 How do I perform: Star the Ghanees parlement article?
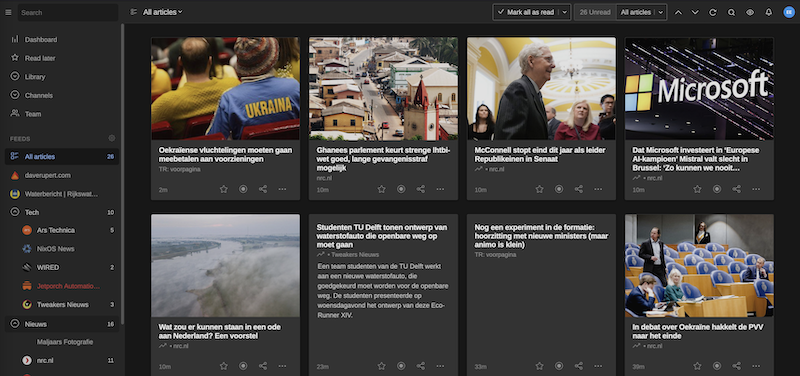pos(382,189)
